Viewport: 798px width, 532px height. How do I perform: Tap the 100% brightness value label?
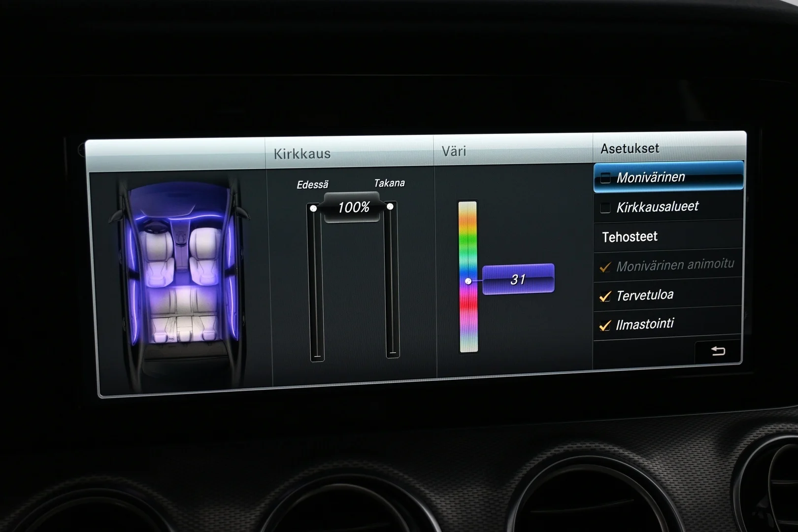pos(353,207)
